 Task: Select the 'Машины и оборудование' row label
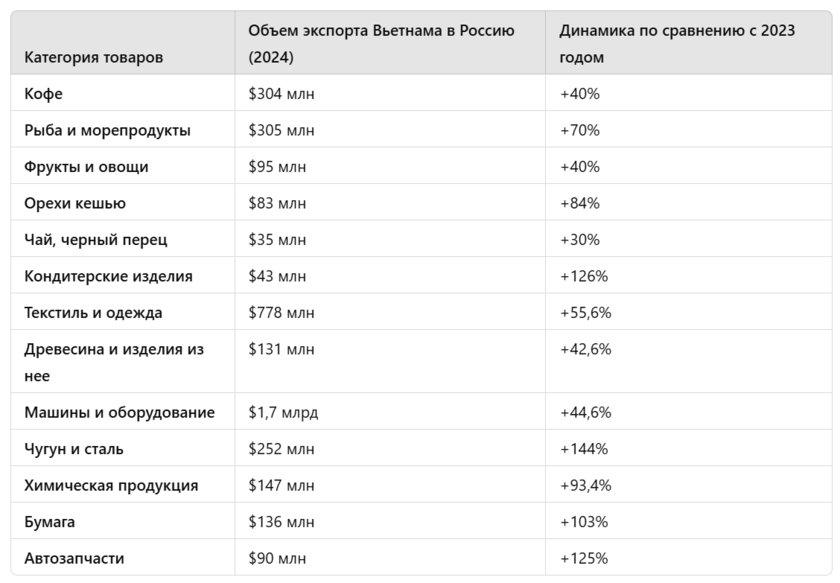[x=119, y=412]
